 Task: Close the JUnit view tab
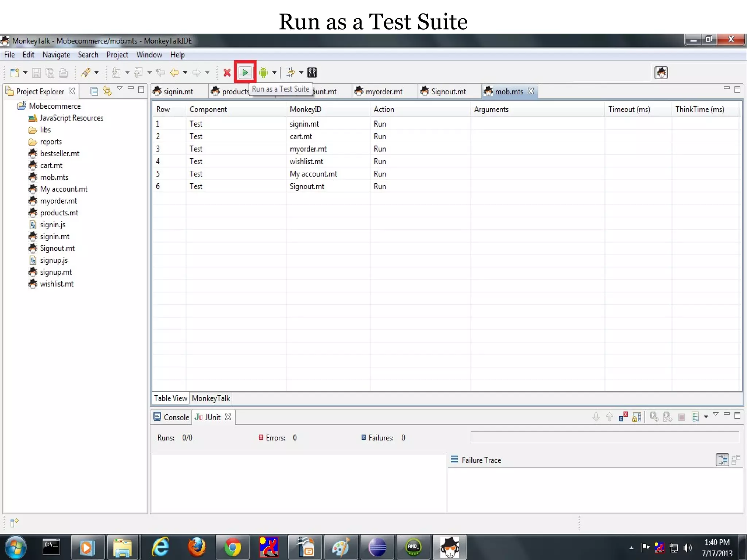228,417
